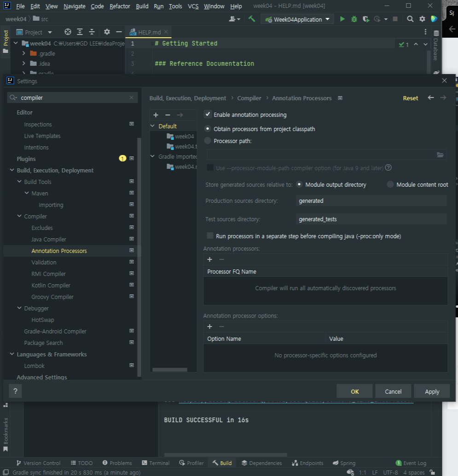The width and height of the screenshot is (458, 476).
Task: Expand all icon in Project panel
Action: pos(80,32)
